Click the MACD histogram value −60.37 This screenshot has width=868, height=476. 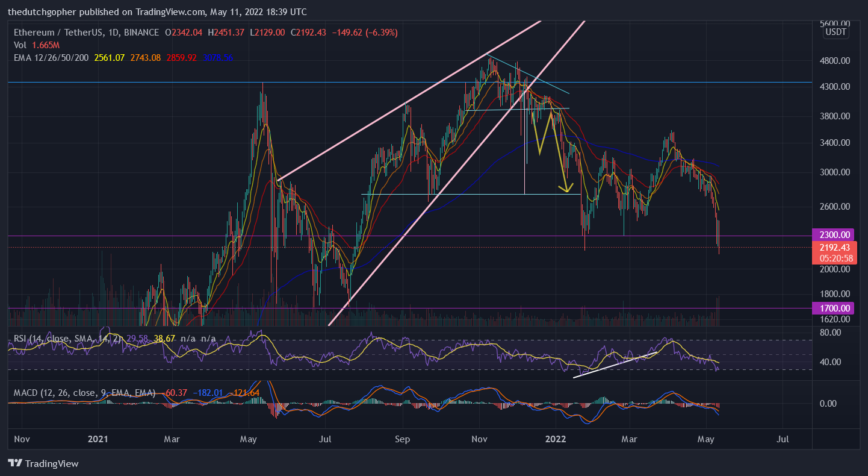coord(174,393)
